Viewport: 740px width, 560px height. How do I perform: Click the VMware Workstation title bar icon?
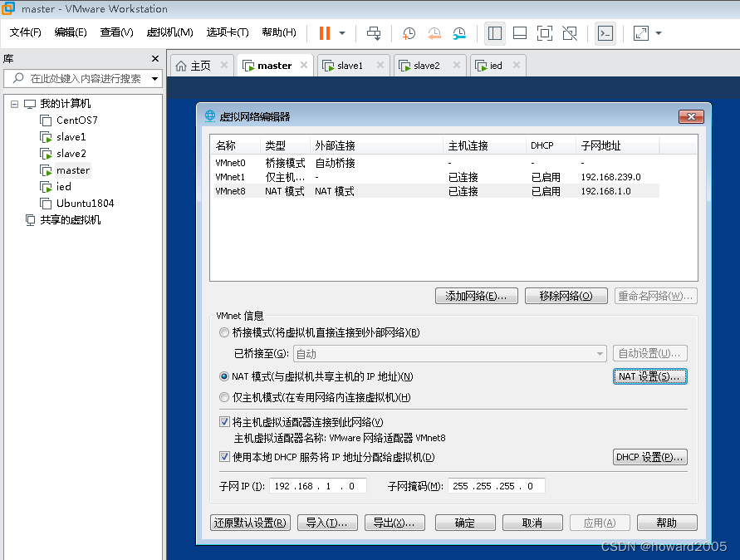pos(8,8)
